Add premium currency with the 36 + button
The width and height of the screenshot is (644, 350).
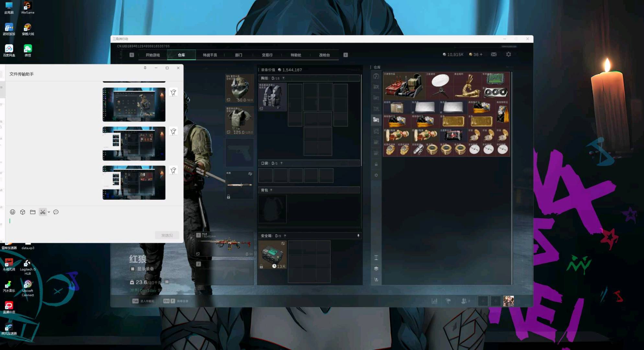point(476,54)
